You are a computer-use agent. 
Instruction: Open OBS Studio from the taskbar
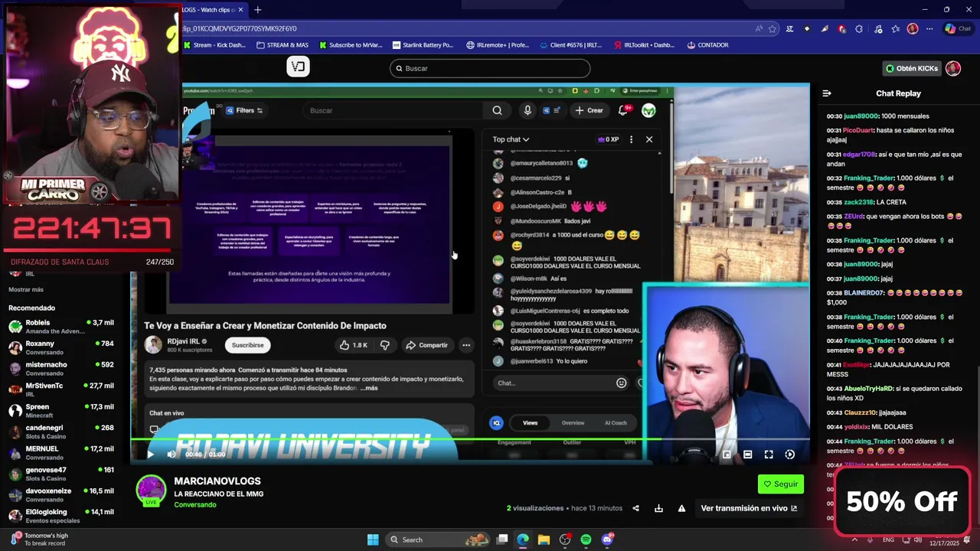tap(565, 540)
